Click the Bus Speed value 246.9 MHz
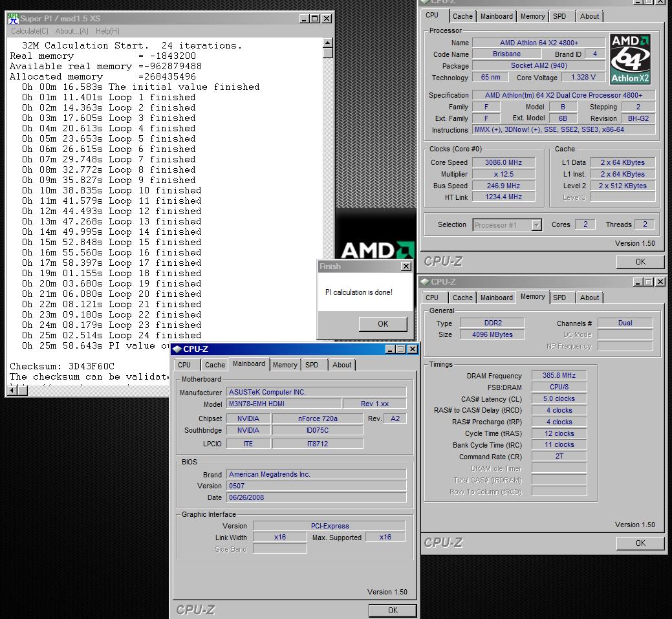This screenshot has width=672, height=619. [x=504, y=186]
